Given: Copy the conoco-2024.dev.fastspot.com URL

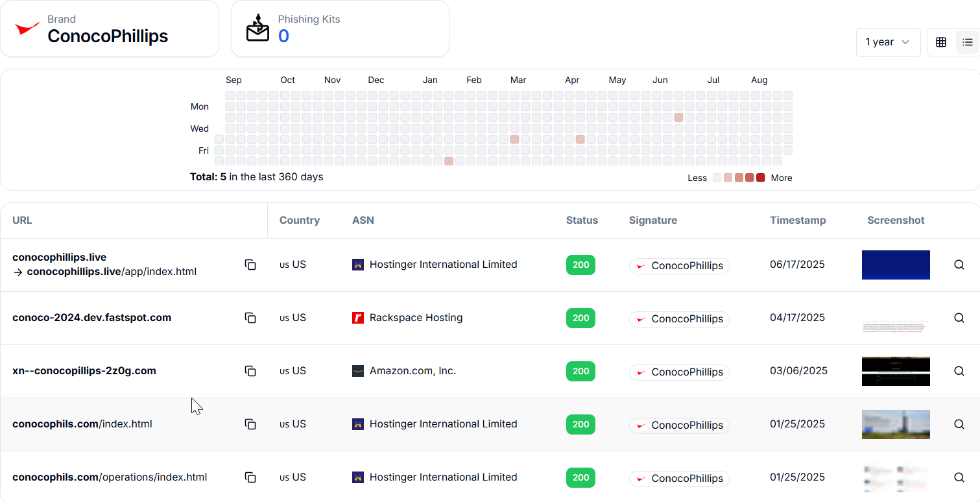Looking at the screenshot, I should tap(250, 318).
